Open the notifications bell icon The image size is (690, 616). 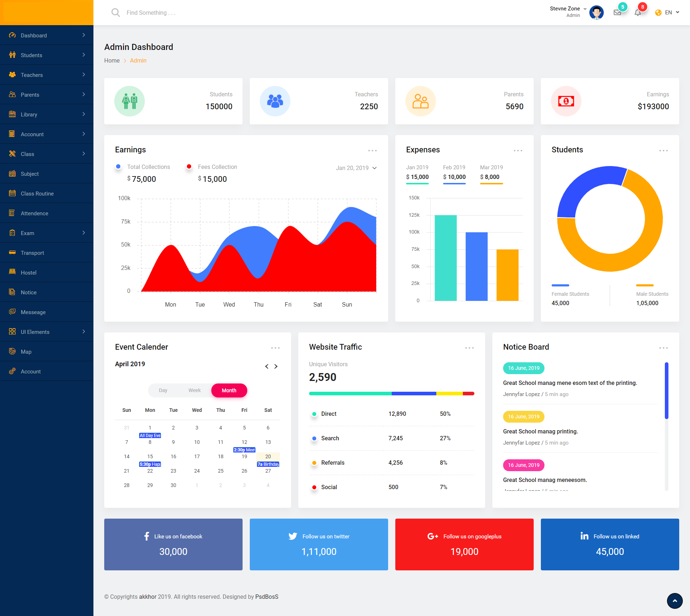[638, 12]
